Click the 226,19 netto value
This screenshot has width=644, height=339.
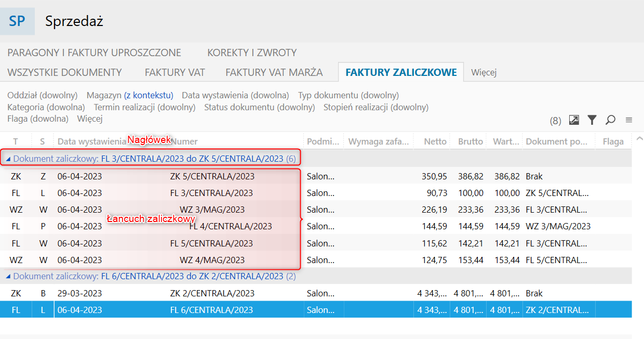click(x=435, y=210)
